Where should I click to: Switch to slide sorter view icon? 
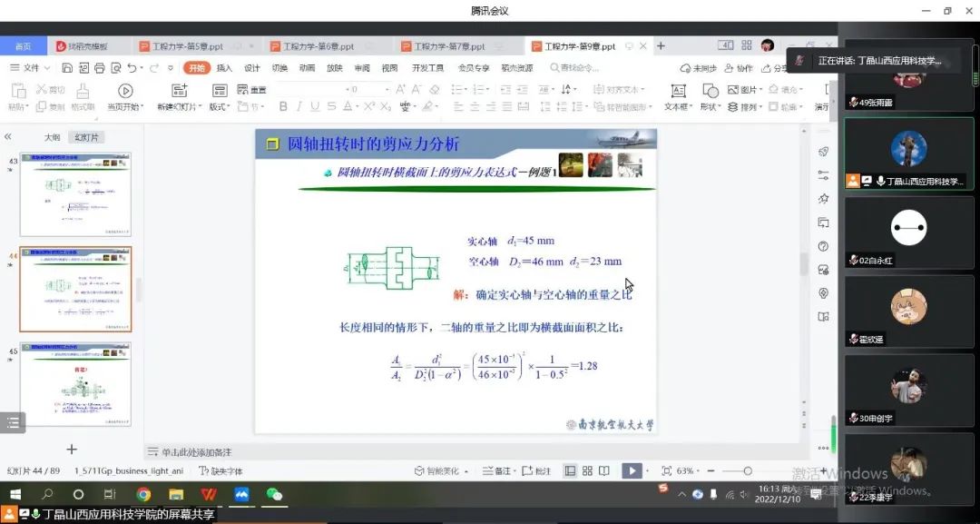[587, 470]
